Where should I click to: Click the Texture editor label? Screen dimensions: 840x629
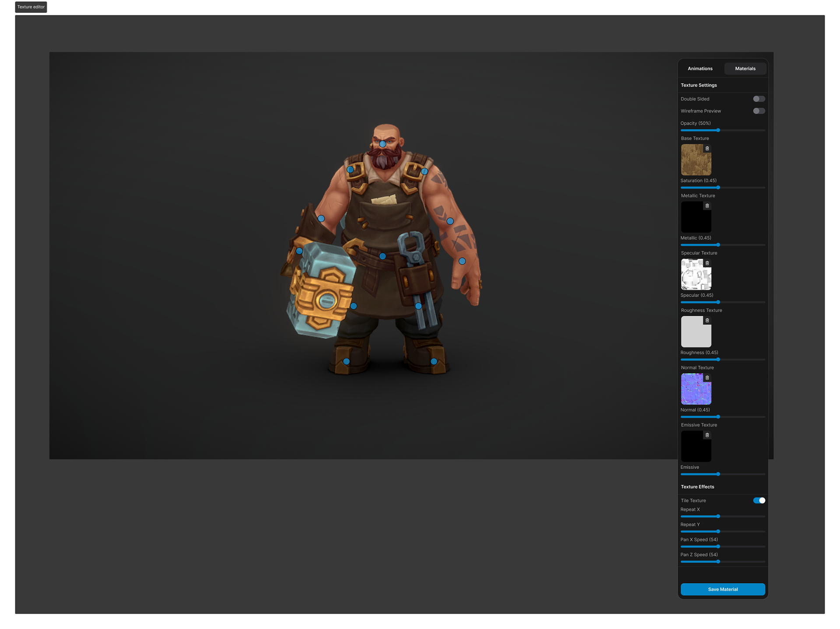pos(31,7)
